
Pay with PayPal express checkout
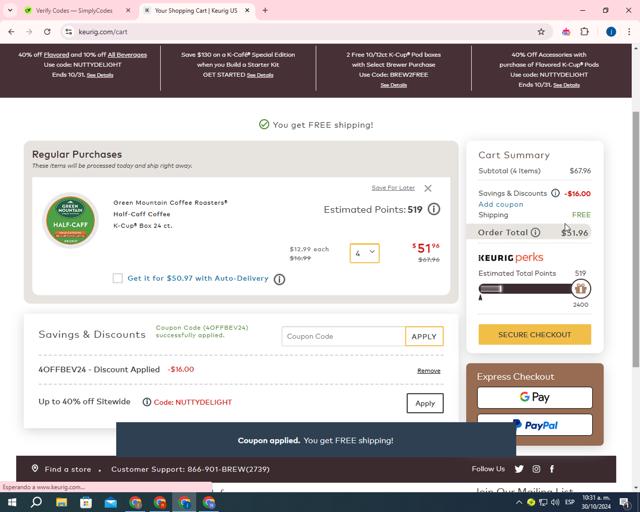pos(535,425)
